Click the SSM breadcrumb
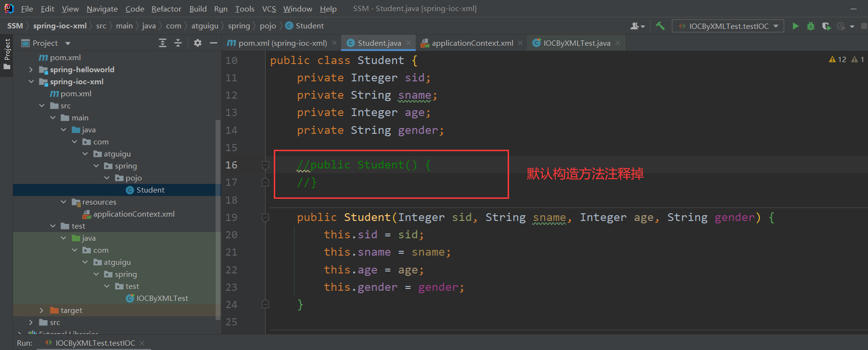Viewport: 868px width, 350px height. coord(15,26)
